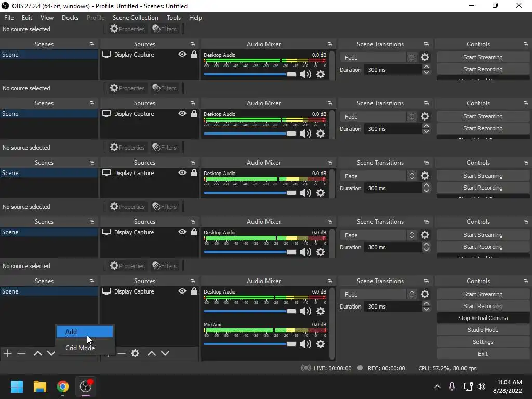The width and height of the screenshot is (532, 399).
Task: Click Stop Virtual Camera button
Action: 483,318
